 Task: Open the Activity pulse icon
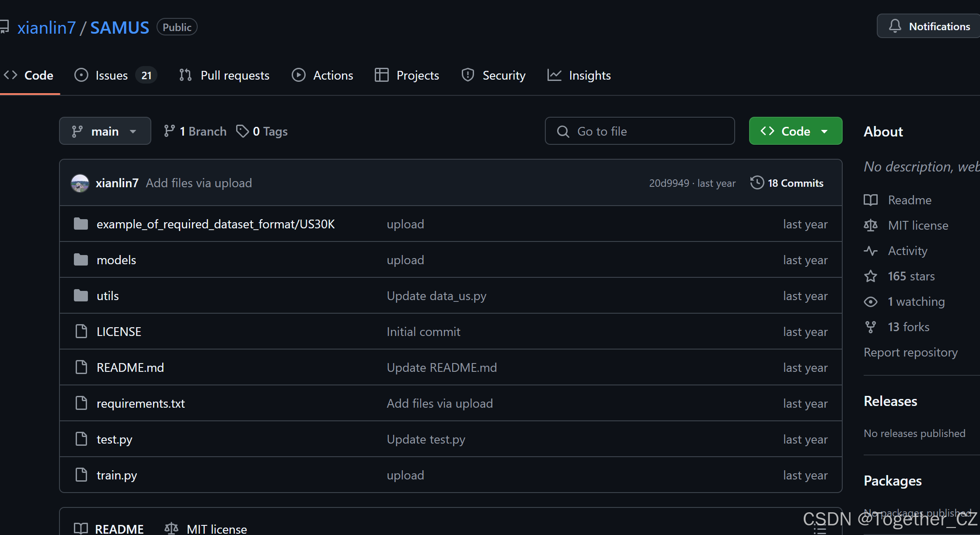tap(870, 251)
